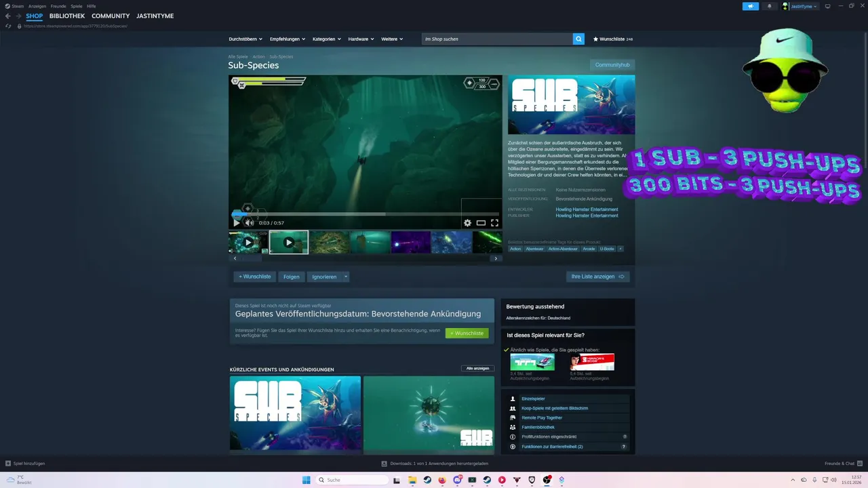This screenshot has width=868, height=488.
Task: Play the trailer video
Action: pos(236,222)
